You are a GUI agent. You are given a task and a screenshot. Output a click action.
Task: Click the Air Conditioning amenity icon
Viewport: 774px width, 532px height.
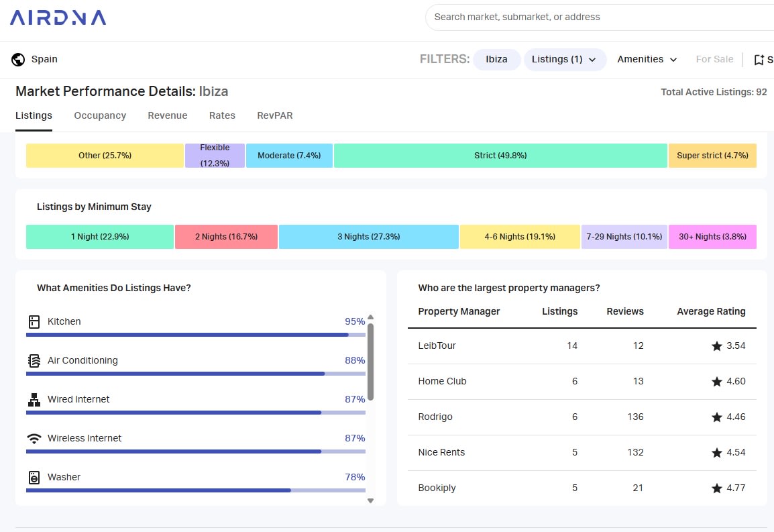(34, 361)
